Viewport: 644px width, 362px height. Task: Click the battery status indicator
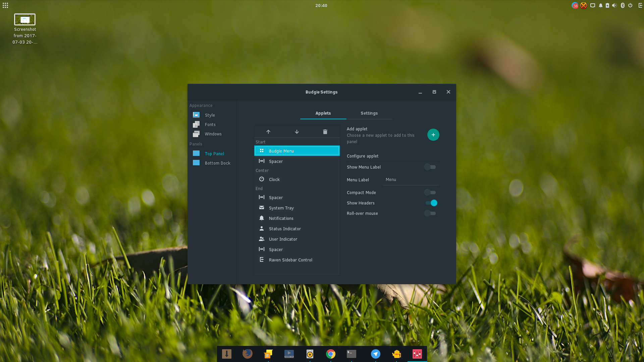point(607,5)
